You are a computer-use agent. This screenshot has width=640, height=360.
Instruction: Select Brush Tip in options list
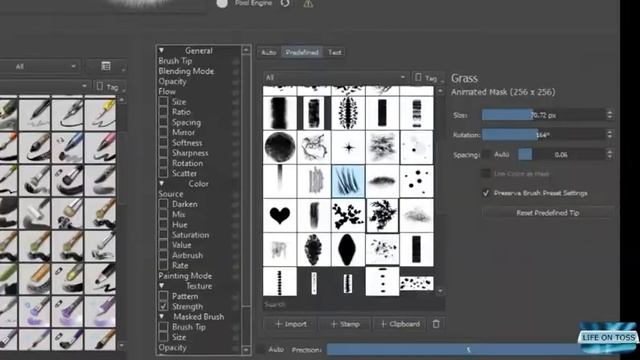click(x=175, y=61)
